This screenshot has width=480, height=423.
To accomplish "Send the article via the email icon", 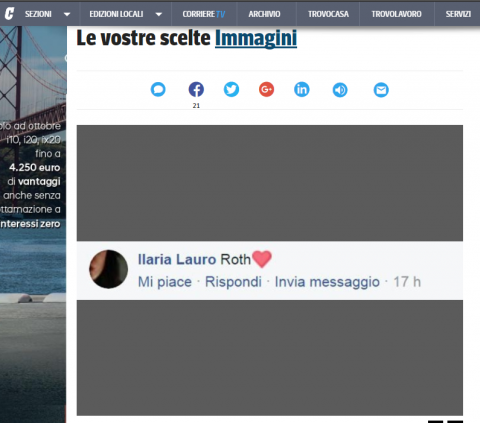I will [x=381, y=90].
